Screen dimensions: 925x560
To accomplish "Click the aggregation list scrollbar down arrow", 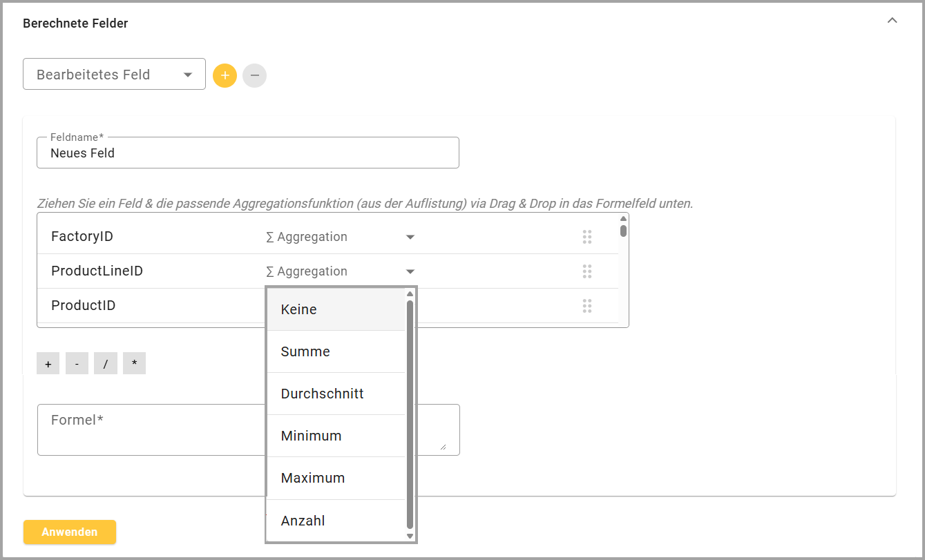I will [x=410, y=536].
